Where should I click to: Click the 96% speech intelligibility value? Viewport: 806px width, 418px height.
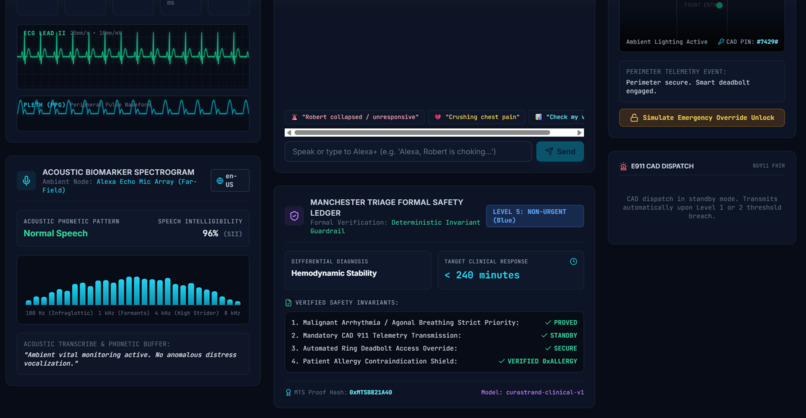click(x=210, y=233)
